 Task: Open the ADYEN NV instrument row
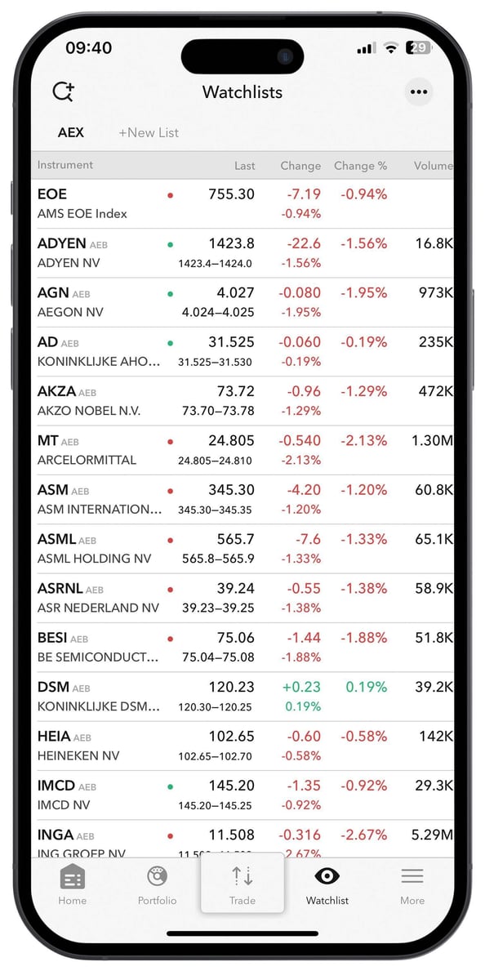tap(242, 253)
